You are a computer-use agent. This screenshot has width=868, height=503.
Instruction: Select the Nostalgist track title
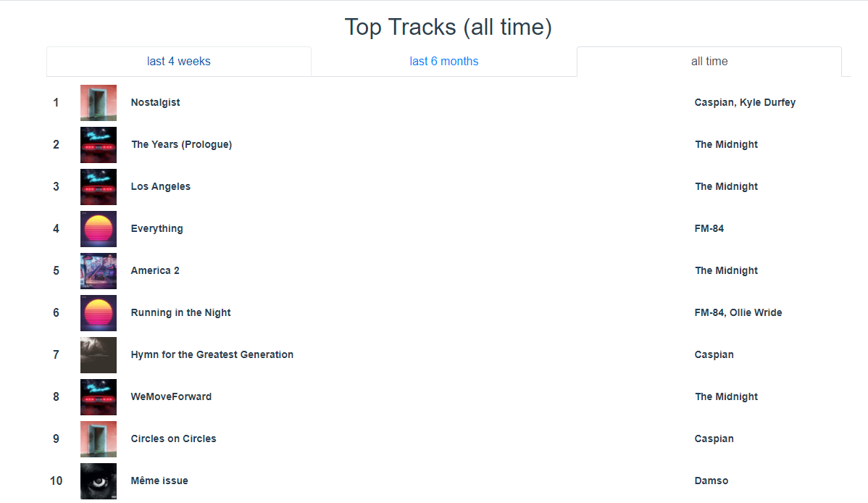coord(156,102)
